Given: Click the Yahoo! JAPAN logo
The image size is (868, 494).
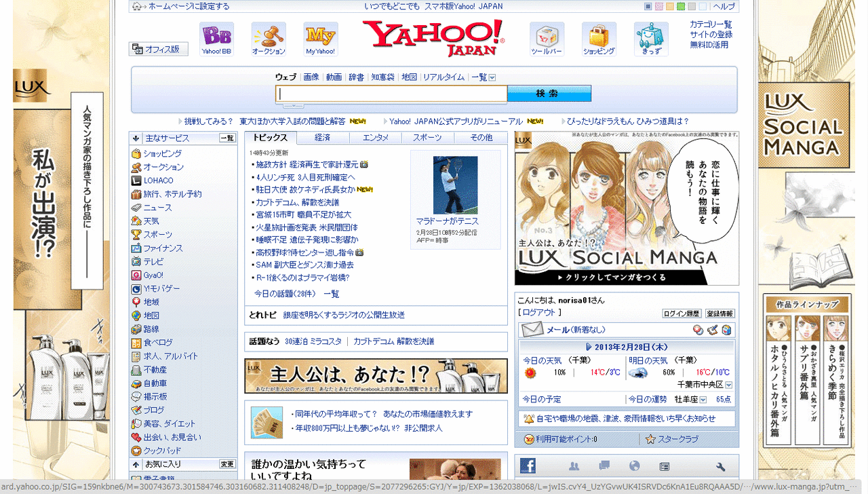Looking at the screenshot, I should pos(434,37).
